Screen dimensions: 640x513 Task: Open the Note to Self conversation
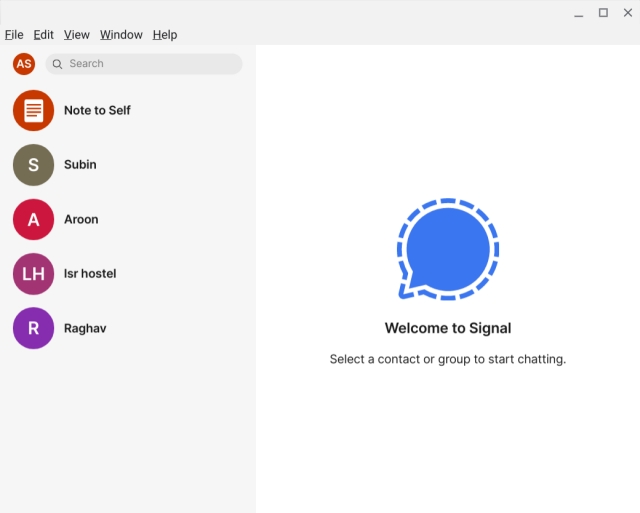point(128,111)
